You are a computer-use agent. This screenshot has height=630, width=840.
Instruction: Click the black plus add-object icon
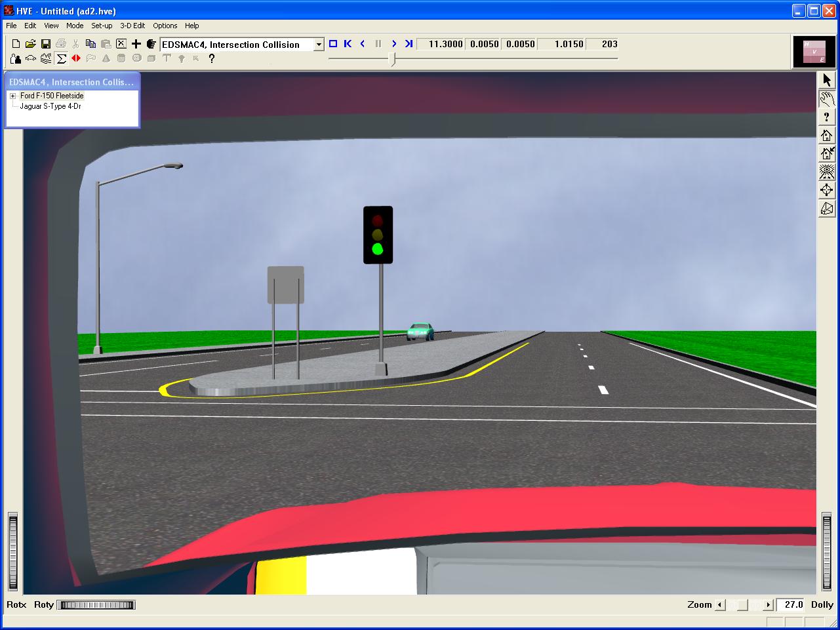click(136, 44)
